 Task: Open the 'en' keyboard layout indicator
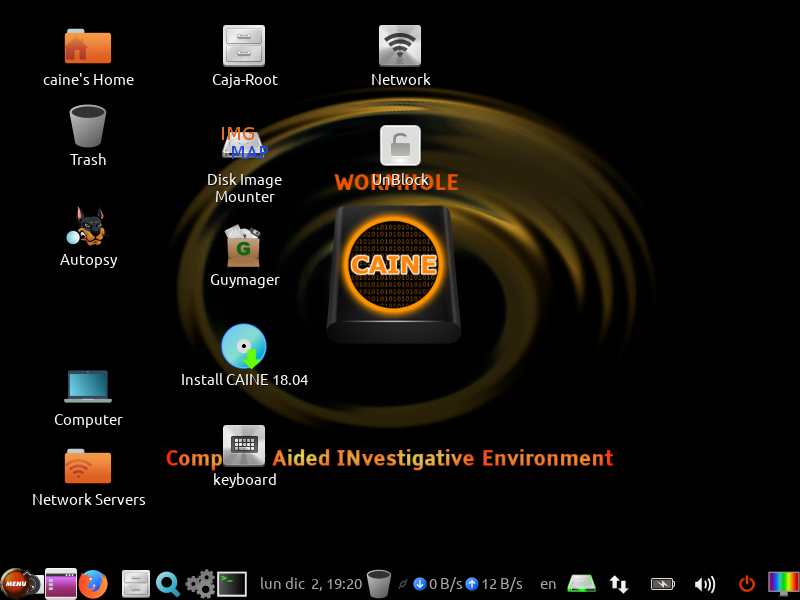(548, 584)
